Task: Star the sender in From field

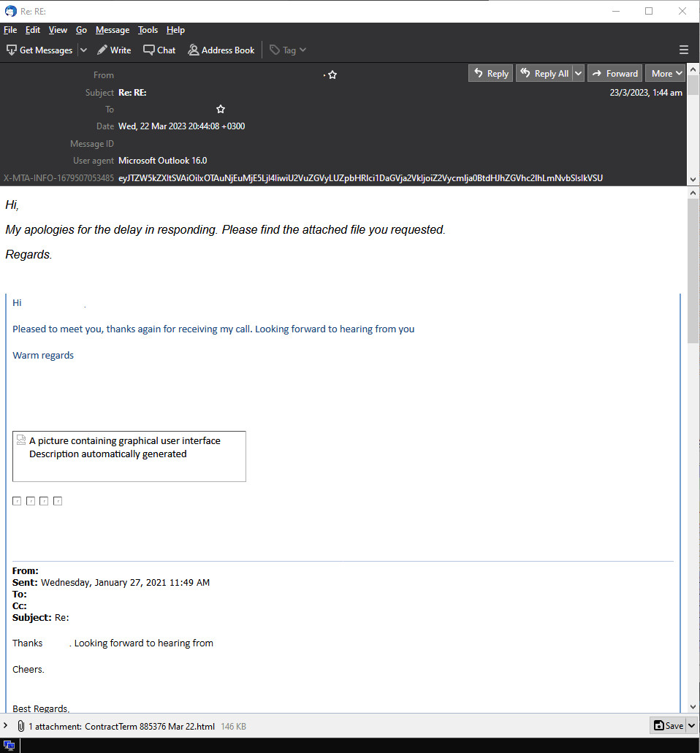Action: tap(332, 75)
